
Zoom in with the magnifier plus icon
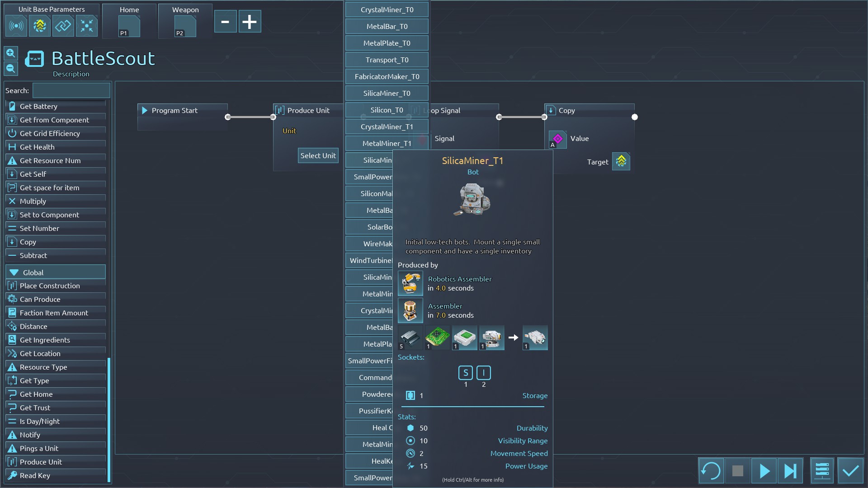coord(11,53)
